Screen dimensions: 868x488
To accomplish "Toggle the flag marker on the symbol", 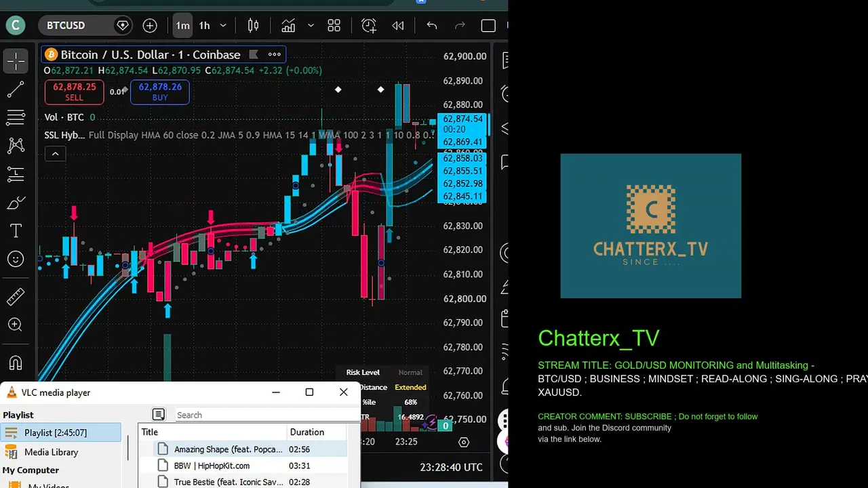I will (x=254, y=54).
